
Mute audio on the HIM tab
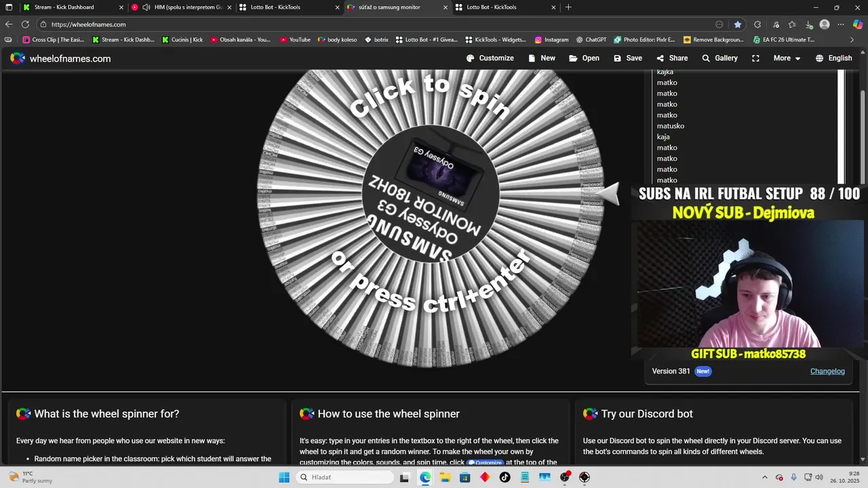point(146,7)
